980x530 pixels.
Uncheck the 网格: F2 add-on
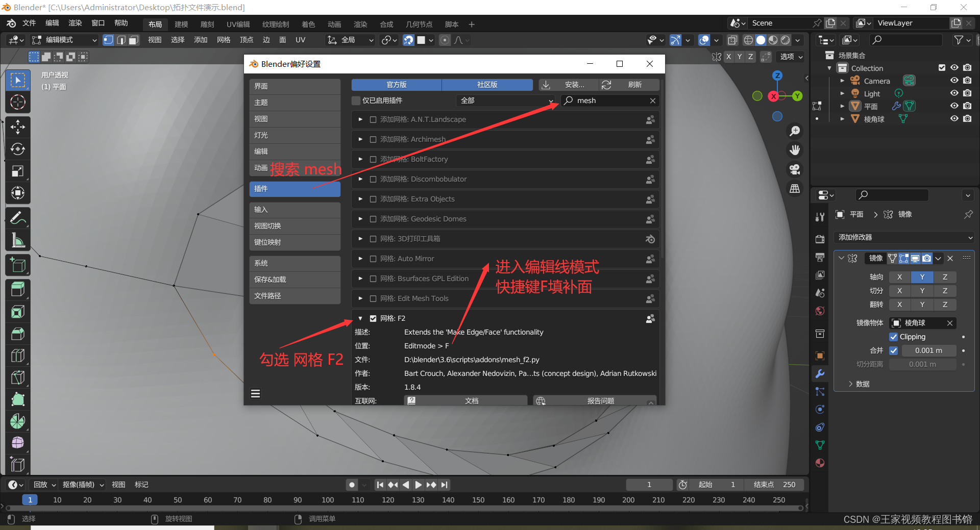(x=373, y=318)
